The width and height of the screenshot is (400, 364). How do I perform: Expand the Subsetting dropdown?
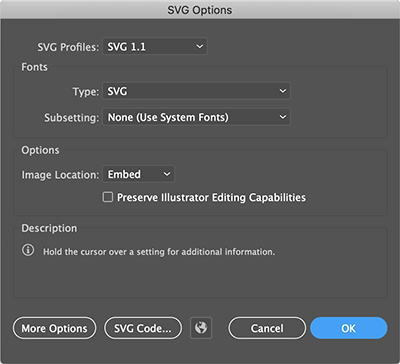tap(196, 117)
